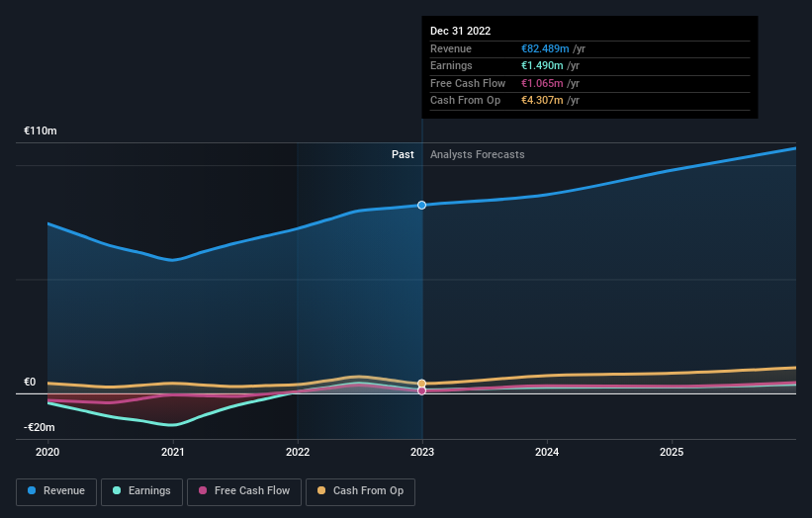Click the Dec 31 2022 tooltip date
812x518 pixels.
(x=460, y=31)
